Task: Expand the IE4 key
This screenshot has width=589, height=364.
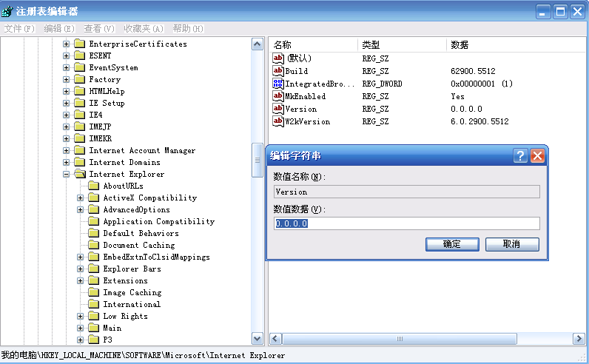Action: pos(66,115)
